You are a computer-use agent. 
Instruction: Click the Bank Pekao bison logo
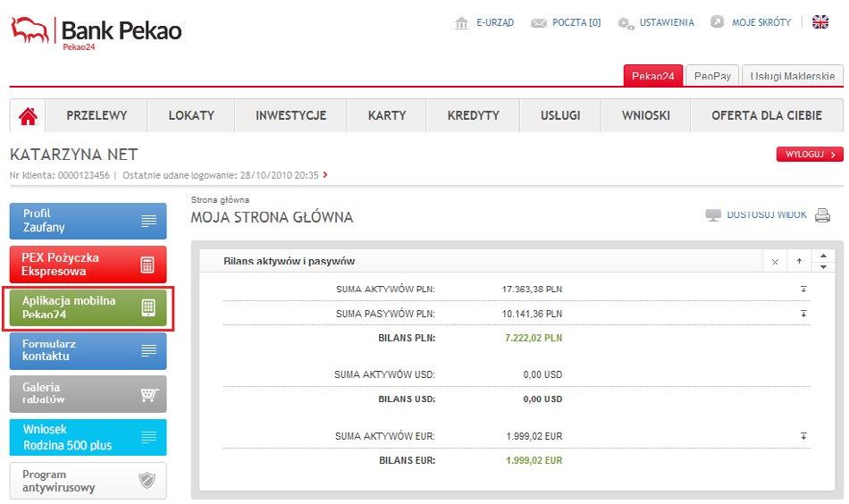(29, 29)
